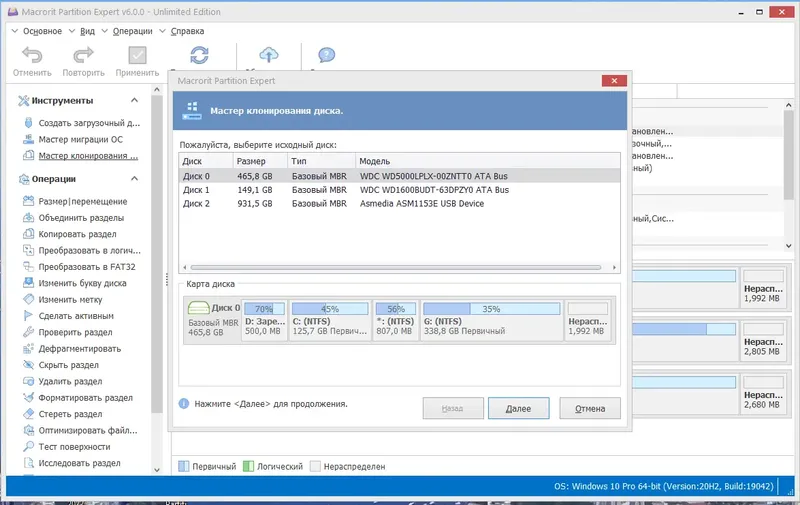Click the disabled Назад button

453,409
